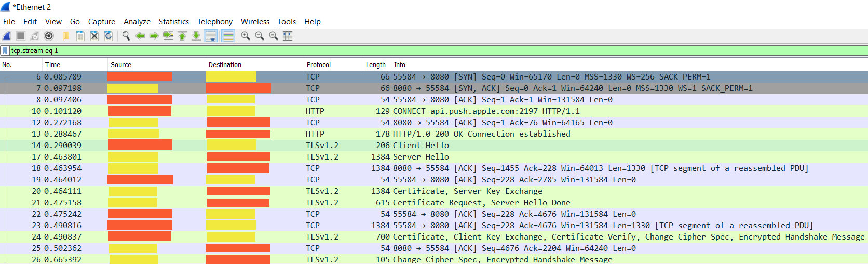Sort by the Length column header
Viewport: 868px width, 264px height.
click(x=376, y=65)
